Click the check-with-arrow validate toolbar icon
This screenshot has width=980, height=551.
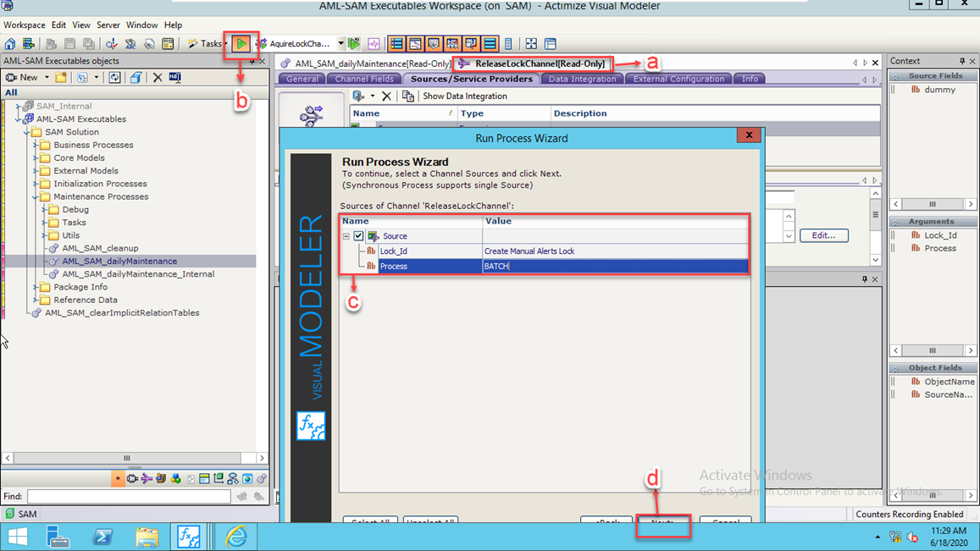111,44
